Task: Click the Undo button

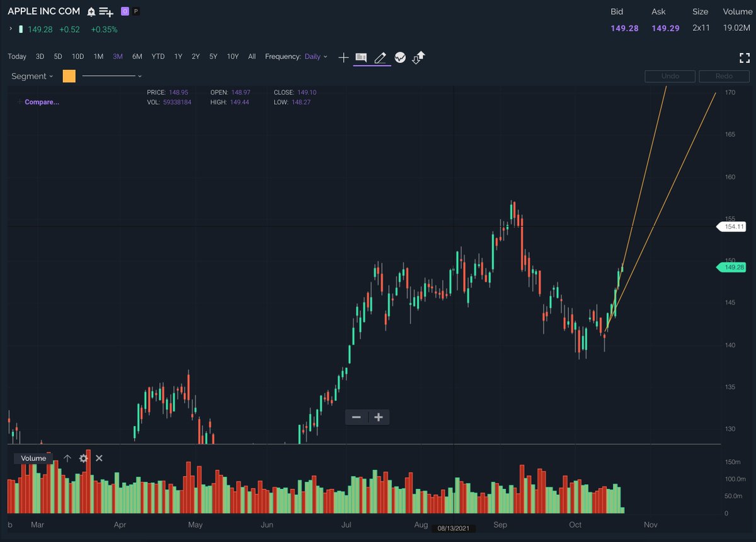Action: pyautogui.click(x=670, y=76)
